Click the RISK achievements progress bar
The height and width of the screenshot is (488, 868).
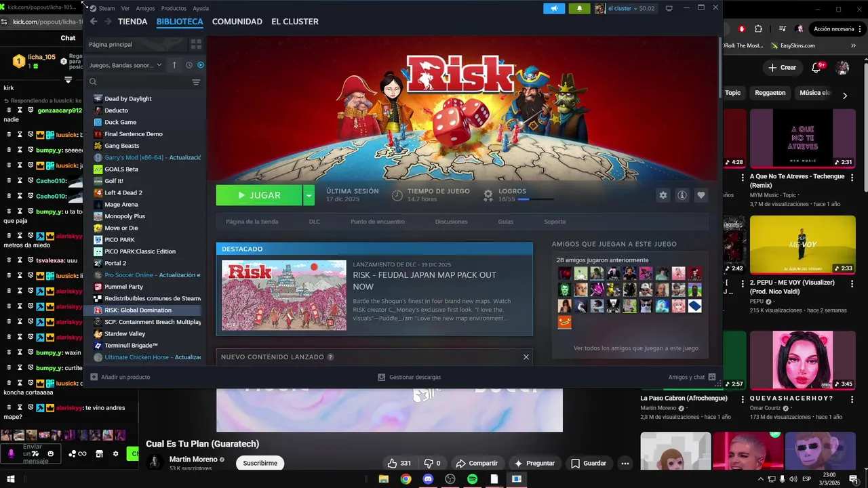536,200
